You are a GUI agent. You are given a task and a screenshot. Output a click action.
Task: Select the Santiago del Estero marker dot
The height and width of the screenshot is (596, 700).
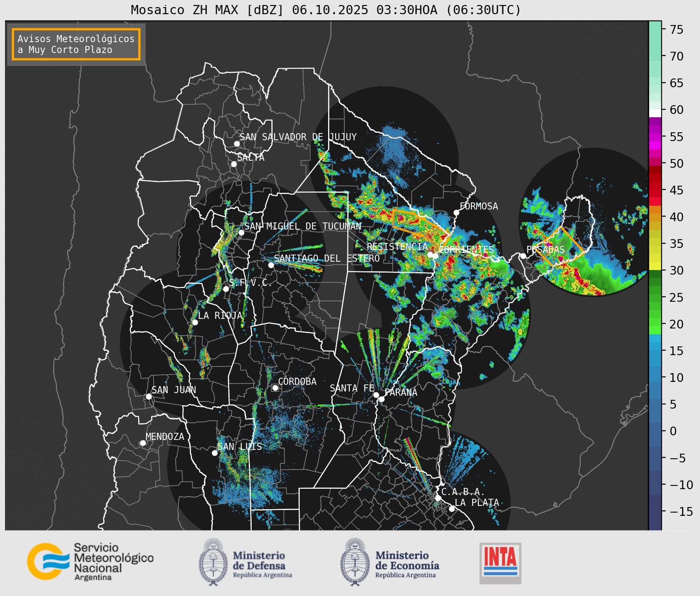pyautogui.click(x=271, y=265)
